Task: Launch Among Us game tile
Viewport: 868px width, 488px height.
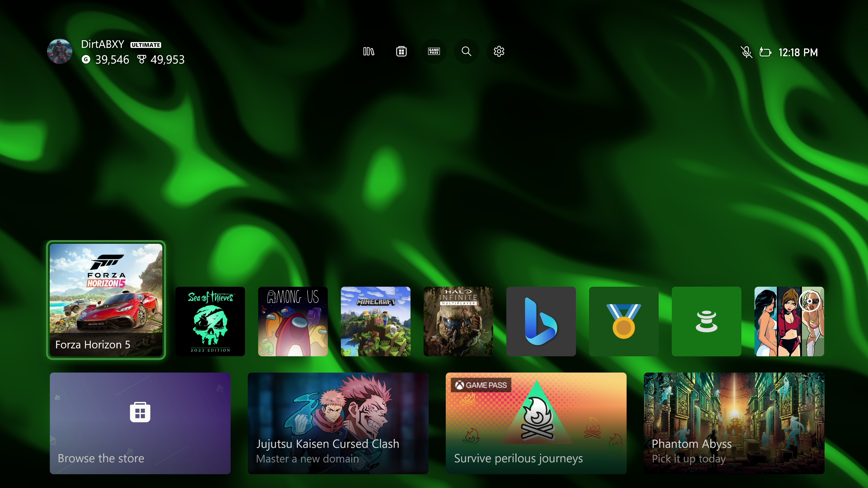Action: click(x=293, y=321)
